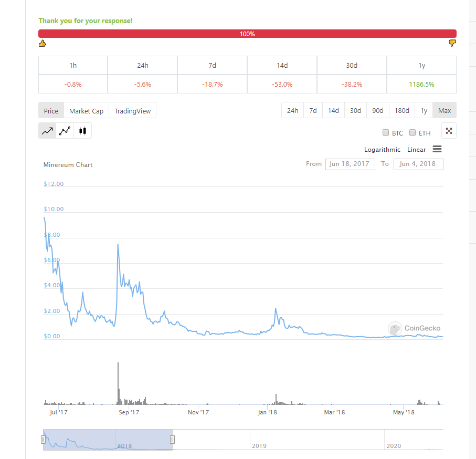476x459 pixels.
Task: Click the thumbs down icon
Action: click(452, 43)
